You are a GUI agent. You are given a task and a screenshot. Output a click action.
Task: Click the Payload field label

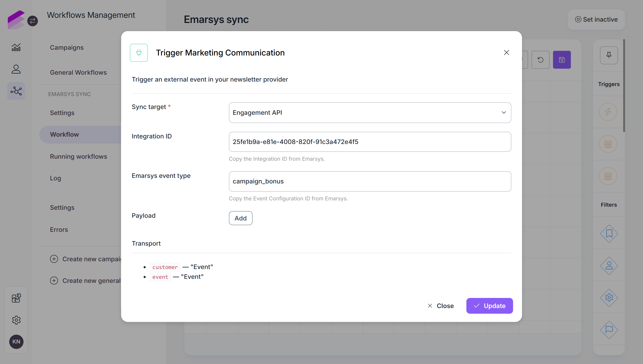143,216
